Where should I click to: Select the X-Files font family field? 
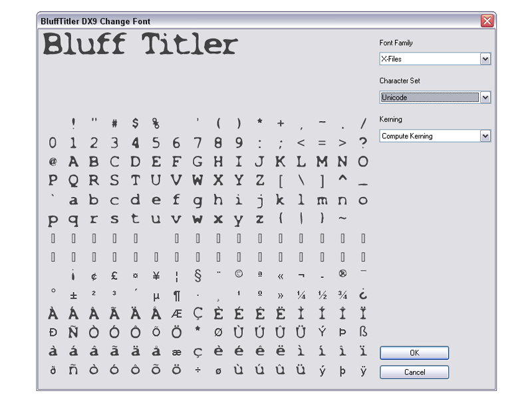(x=430, y=59)
